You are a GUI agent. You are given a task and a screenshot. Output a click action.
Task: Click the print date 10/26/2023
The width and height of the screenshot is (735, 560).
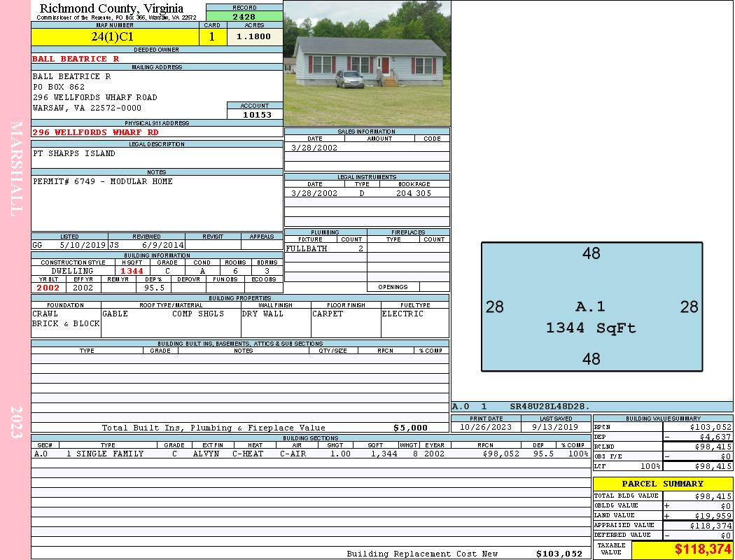[486, 427]
